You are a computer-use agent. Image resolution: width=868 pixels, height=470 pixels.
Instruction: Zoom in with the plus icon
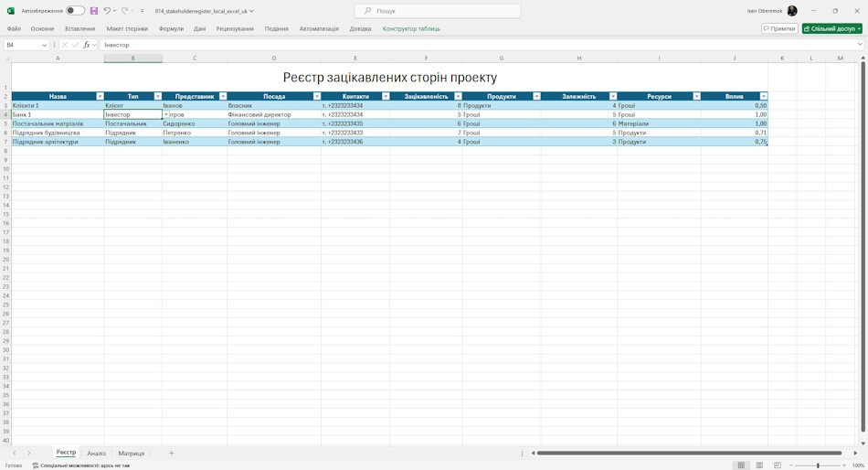tap(845, 465)
